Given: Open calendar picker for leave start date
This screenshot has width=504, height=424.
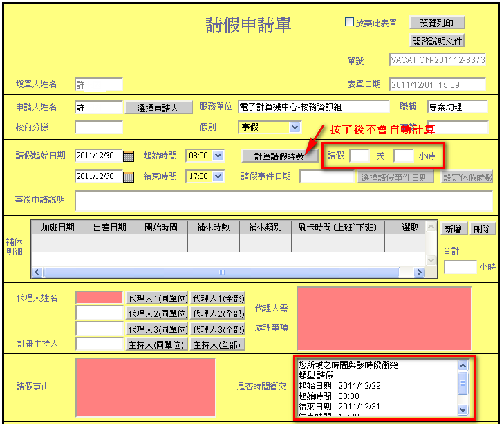Looking at the screenshot, I should (128, 156).
